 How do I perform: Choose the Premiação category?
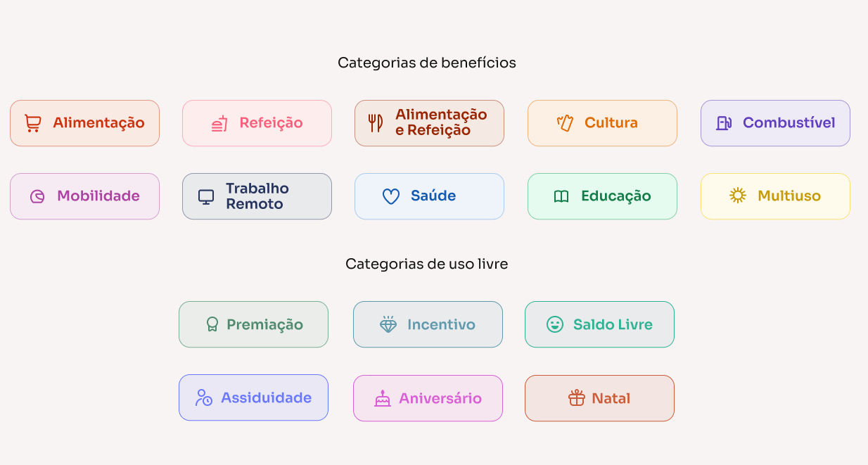tap(253, 324)
